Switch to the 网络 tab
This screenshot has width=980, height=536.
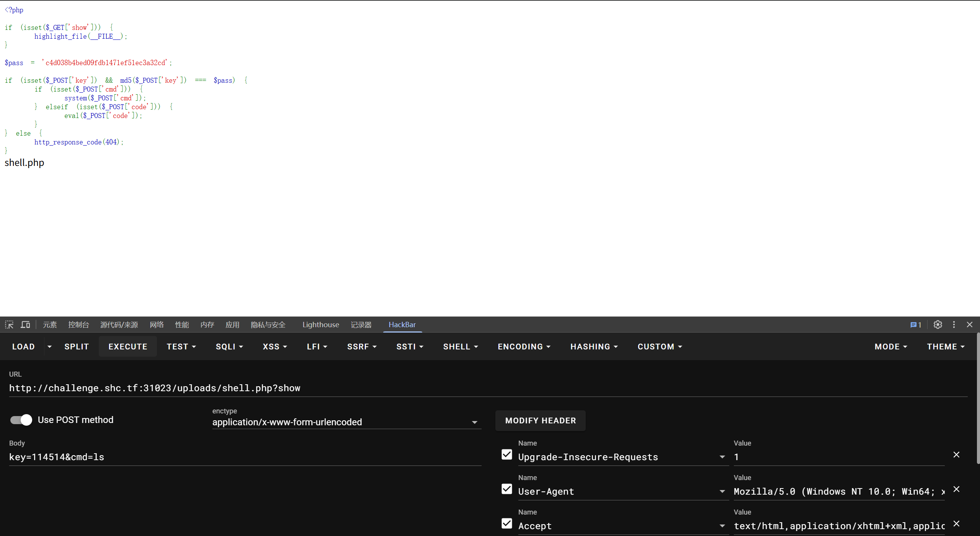tap(157, 325)
